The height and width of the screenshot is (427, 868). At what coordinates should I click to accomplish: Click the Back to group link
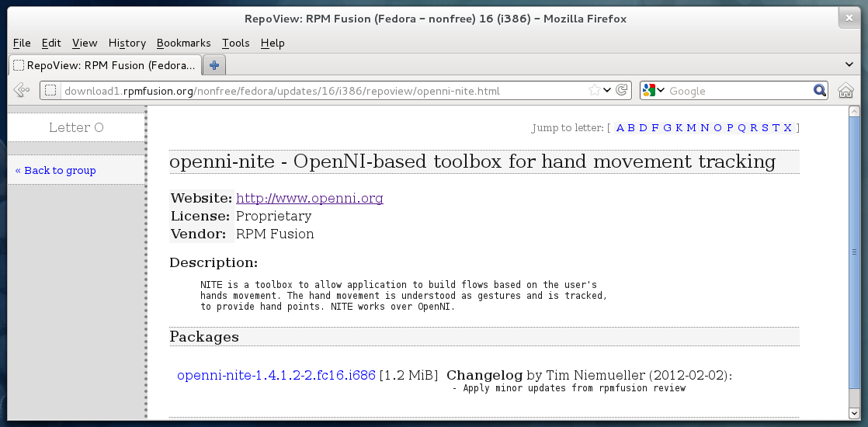tap(55, 171)
